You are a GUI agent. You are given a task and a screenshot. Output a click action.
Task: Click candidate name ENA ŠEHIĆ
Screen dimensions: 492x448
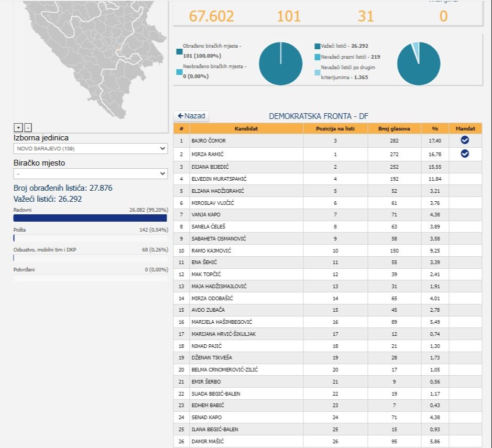click(x=204, y=263)
